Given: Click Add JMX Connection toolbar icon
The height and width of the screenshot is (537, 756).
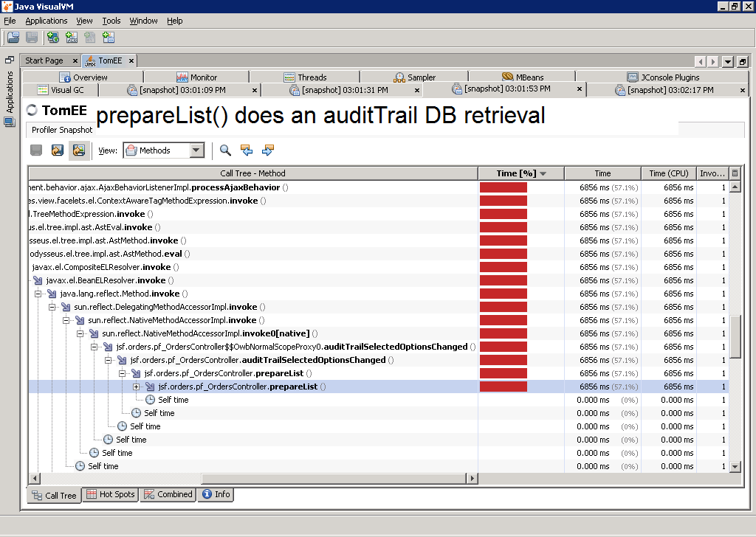Looking at the screenshot, I should pyautogui.click(x=72, y=38).
